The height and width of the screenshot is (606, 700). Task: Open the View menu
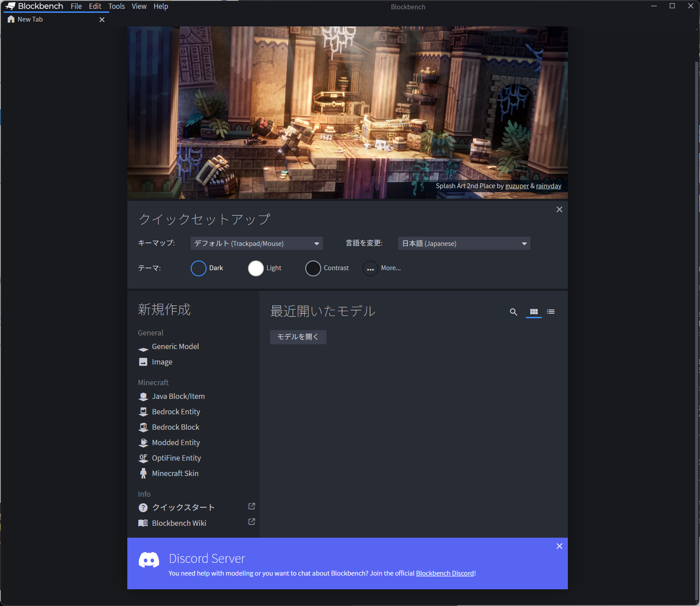pos(139,6)
